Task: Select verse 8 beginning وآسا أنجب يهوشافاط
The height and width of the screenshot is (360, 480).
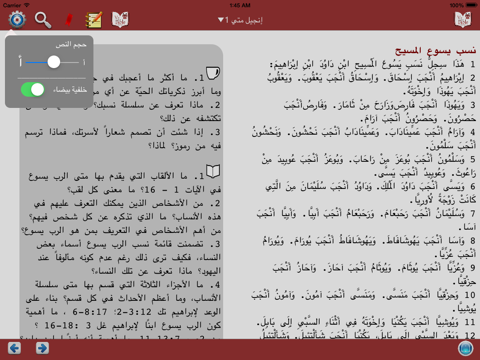Action: (x=369, y=248)
